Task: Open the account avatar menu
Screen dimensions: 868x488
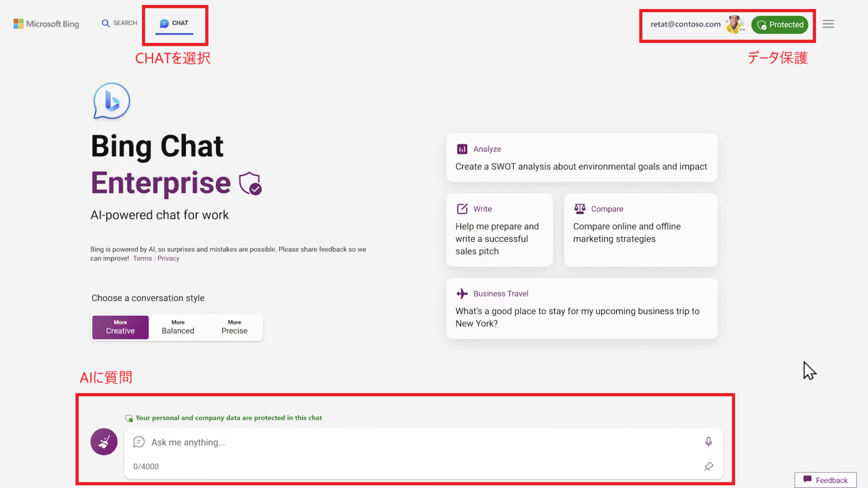Action: tap(734, 24)
